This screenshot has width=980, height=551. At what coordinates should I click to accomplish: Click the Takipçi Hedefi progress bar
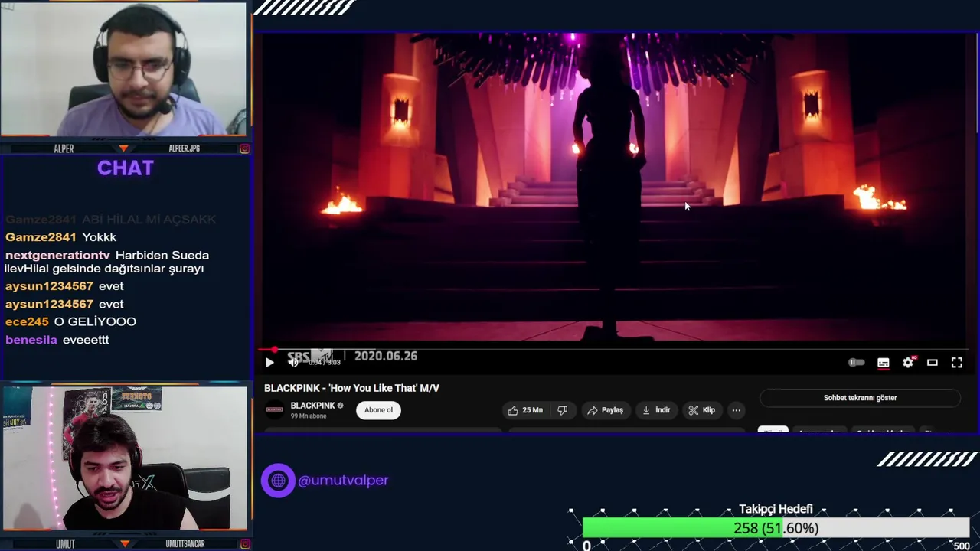point(776,528)
